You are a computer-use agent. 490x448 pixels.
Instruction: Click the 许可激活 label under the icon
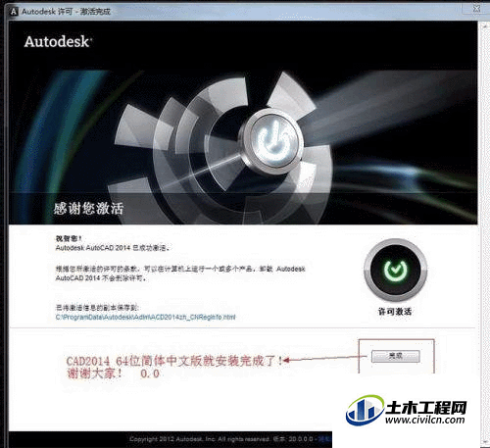pos(395,312)
